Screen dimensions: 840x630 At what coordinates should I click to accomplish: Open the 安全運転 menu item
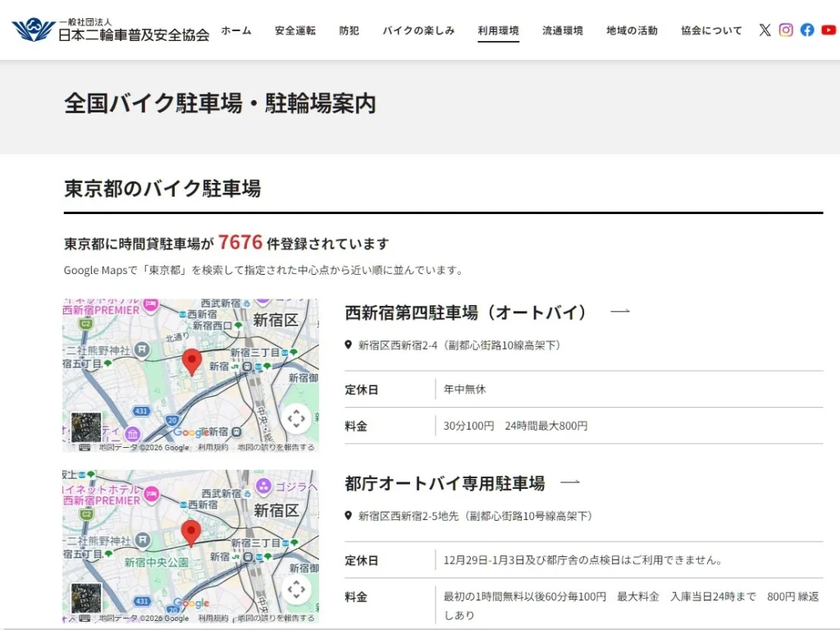295,30
